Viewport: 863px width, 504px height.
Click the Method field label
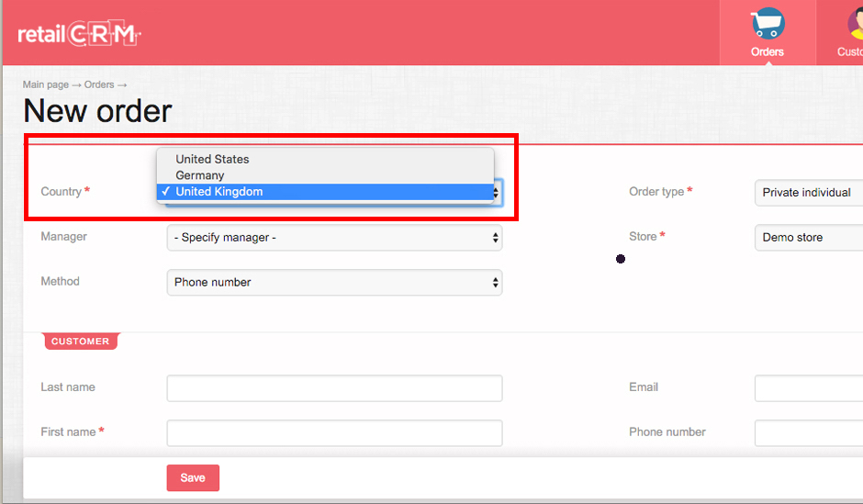[60, 281]
